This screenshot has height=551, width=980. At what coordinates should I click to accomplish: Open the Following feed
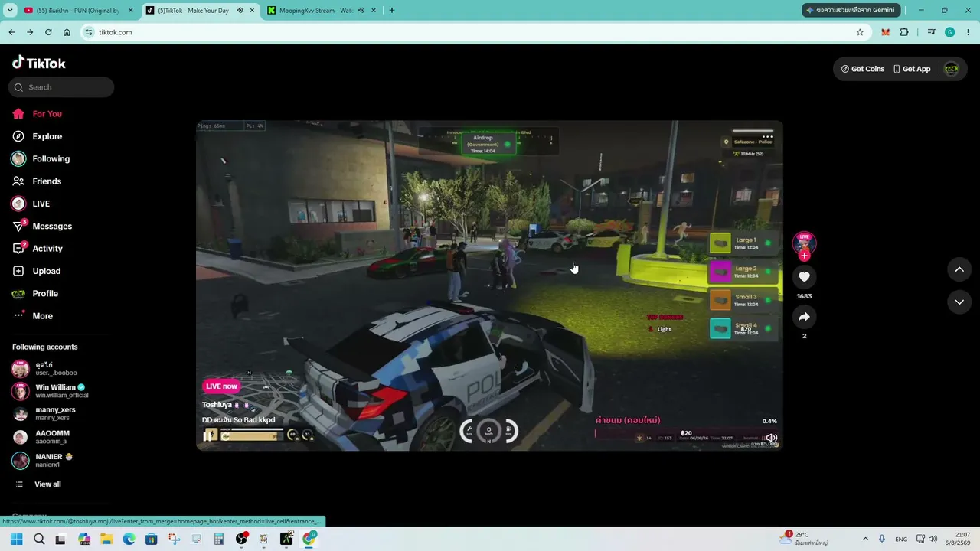(41, 158)
